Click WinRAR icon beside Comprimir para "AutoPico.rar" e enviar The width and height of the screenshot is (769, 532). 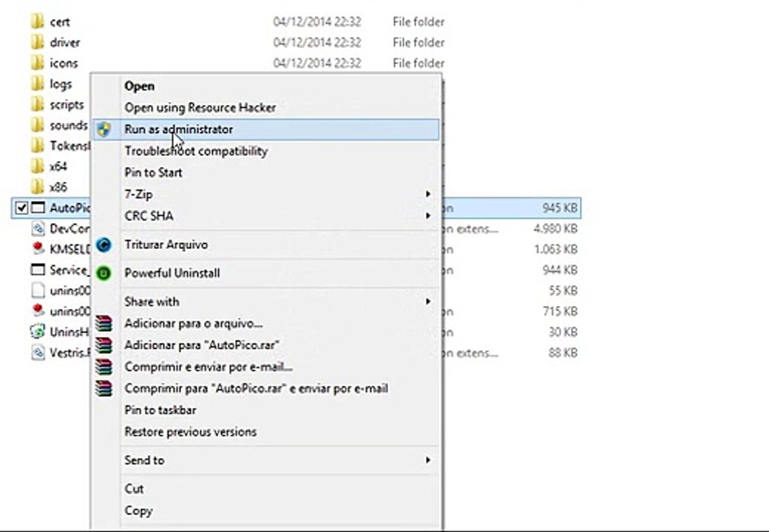point(104,389)
